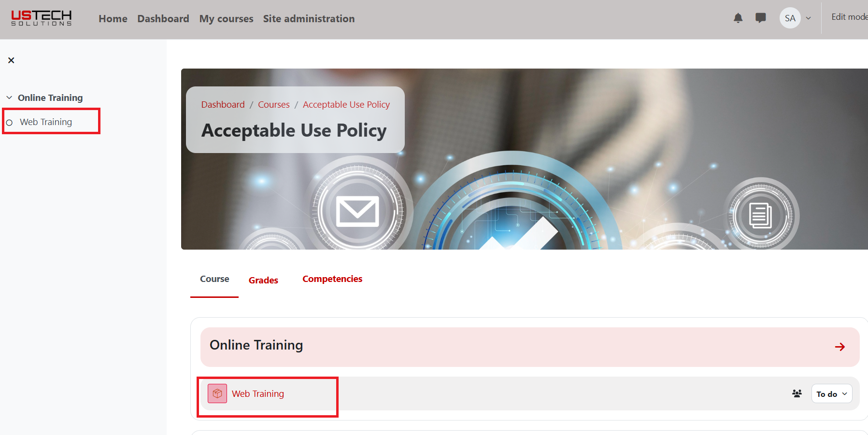Image resolution: width=868 pixels, height=435 pixels.
Task: Open the messaging chat bubble icon
Action: click(761, 18)
